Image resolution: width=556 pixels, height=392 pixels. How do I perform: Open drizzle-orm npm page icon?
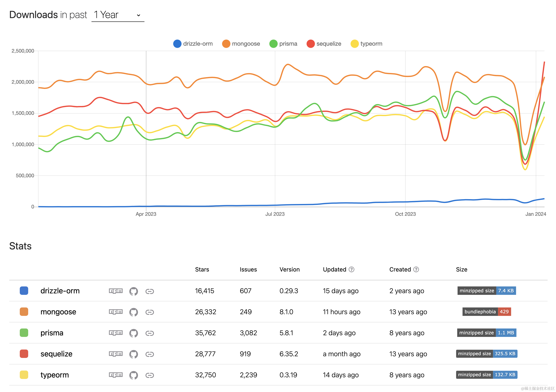[115, 291]
